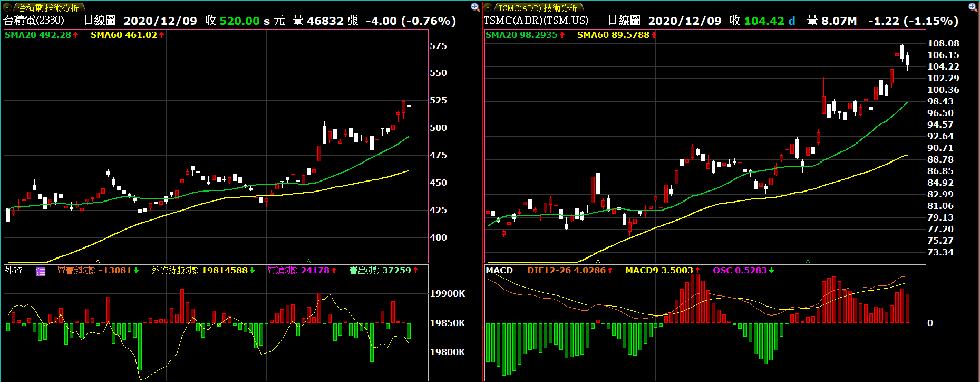Click the TSMC(ADR)(TSM.US) stock name
Screen dimensions: 980x382
click(x=536, y=21)
